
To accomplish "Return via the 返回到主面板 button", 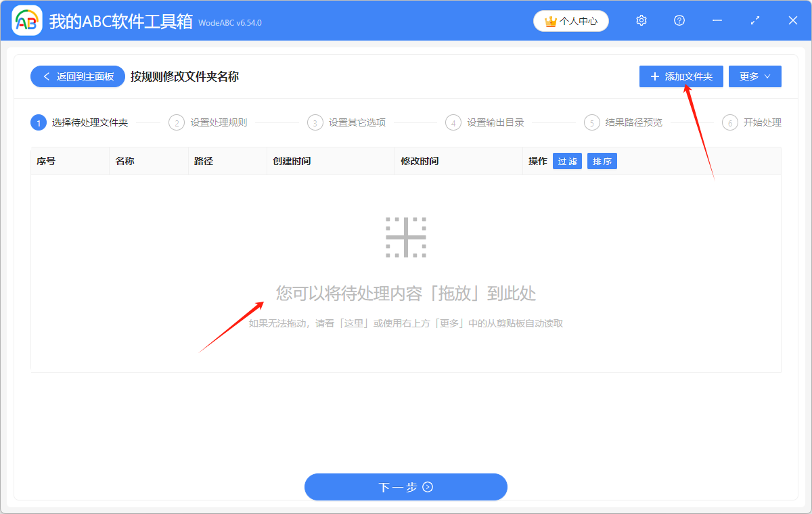I will [x=77, y=76].
